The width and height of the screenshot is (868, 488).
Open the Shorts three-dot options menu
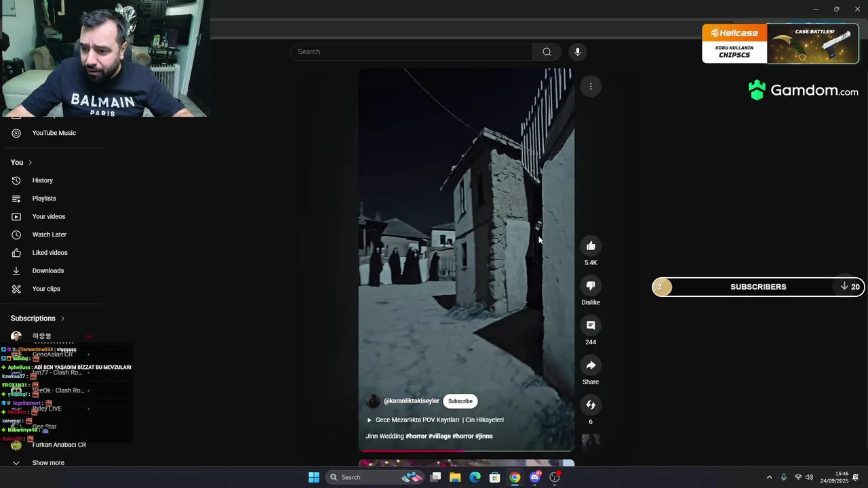click(591, 86)
